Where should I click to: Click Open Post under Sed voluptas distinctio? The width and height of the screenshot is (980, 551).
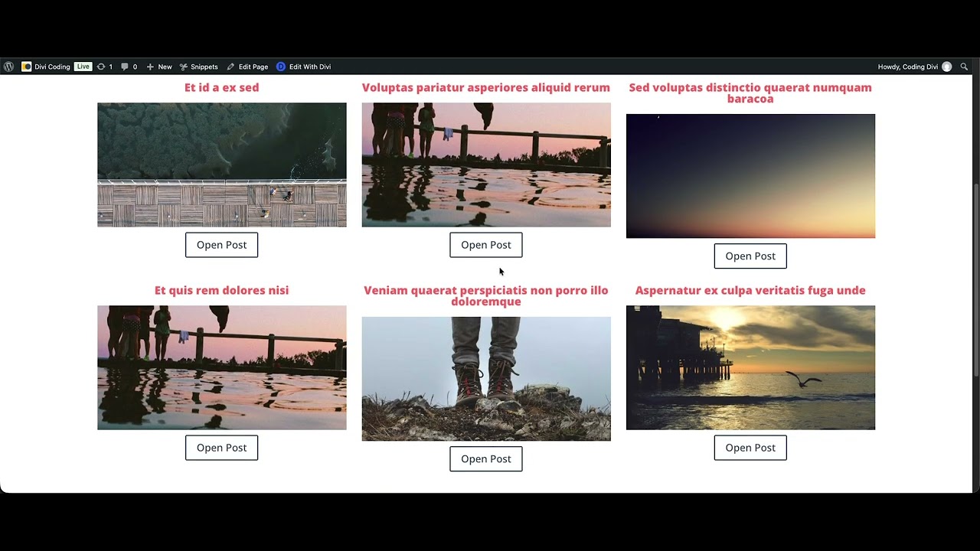(750, 256)
